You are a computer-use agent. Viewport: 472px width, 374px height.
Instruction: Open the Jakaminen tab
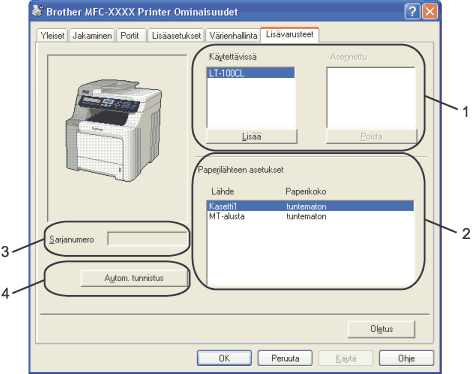coord(92,35)
